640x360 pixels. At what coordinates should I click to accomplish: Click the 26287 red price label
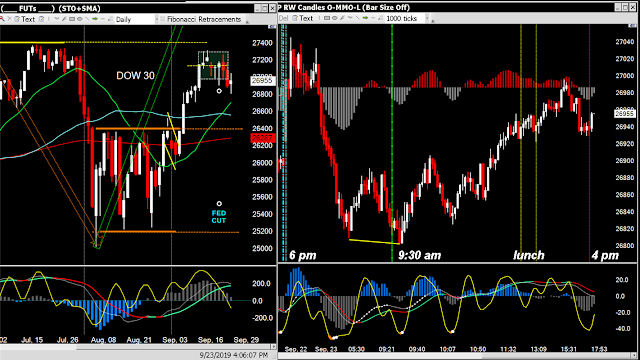click(x=262, y=138)
